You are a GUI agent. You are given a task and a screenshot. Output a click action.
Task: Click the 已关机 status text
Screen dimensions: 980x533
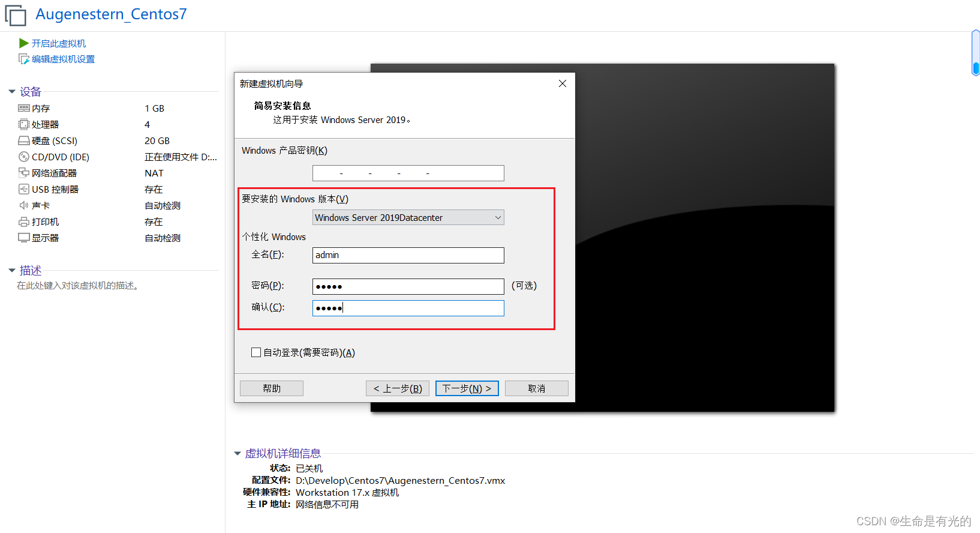(309, 468)
